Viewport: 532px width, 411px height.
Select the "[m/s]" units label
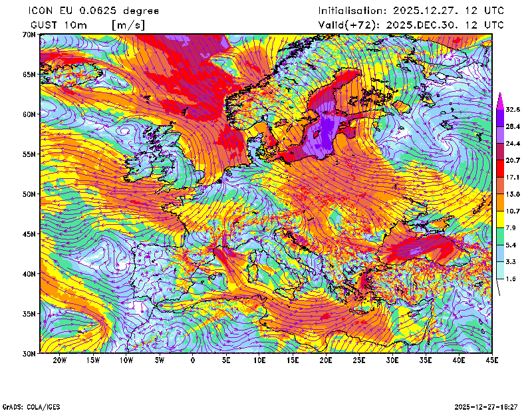[x=128, y=25]
